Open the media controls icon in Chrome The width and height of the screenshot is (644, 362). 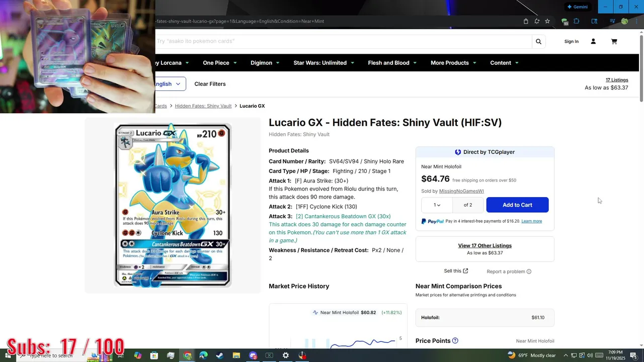coord(612,21)
